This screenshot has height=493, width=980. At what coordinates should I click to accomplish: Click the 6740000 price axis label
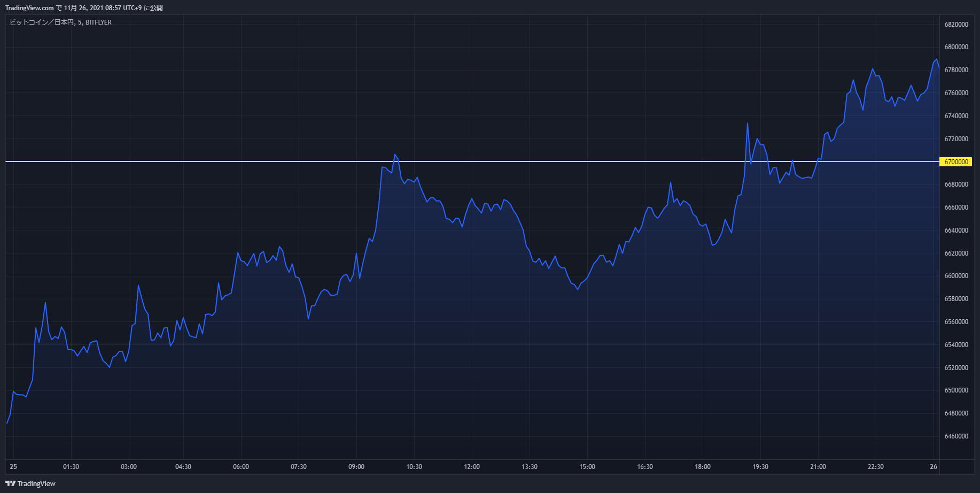point(956,116)
